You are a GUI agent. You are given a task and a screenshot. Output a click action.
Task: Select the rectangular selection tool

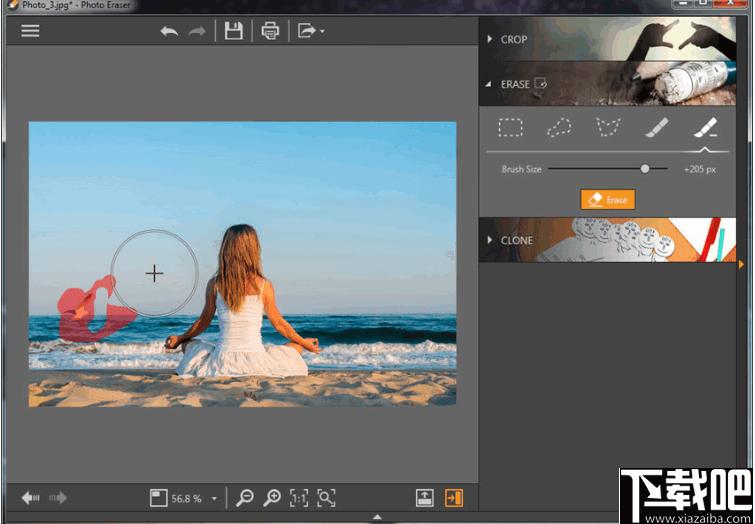pyautogui.click(x=510, y=128)
